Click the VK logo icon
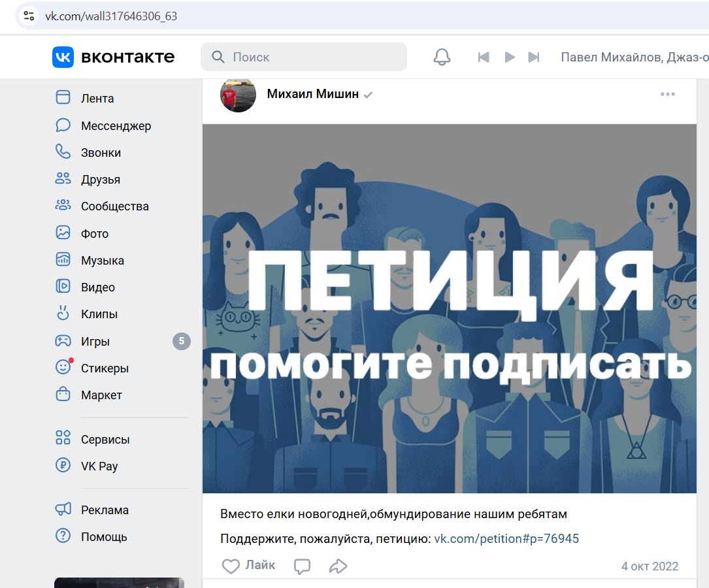Screen dimensions: 709x588 (x=63, y=57)
